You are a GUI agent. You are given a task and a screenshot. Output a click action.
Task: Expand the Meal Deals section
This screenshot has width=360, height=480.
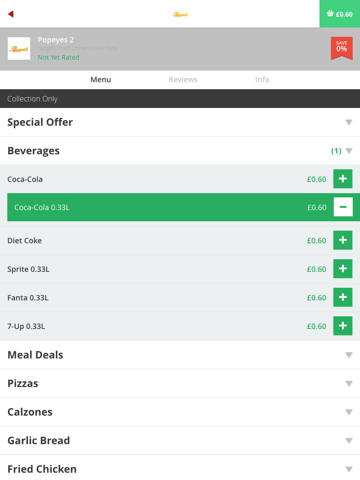[x=180, y=355]
